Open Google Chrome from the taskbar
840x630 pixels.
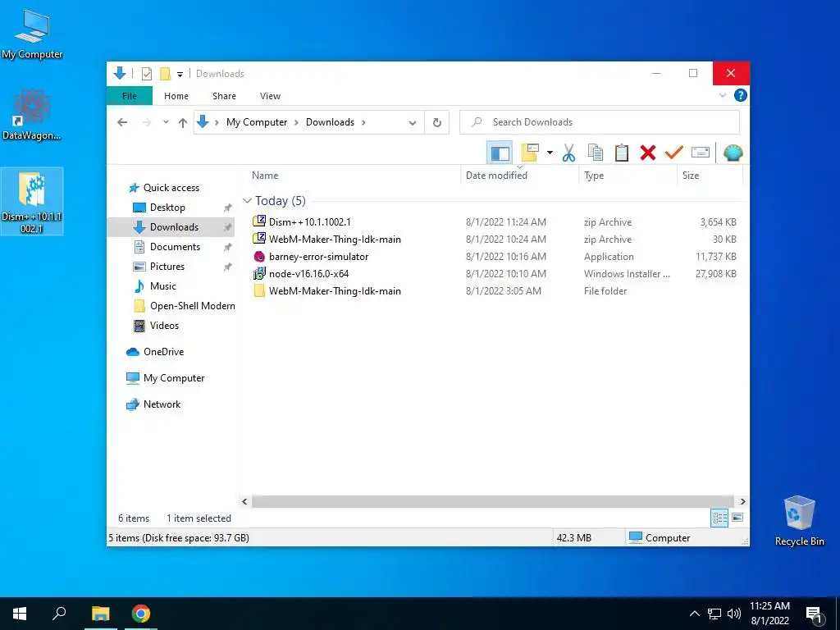click(141, 614)
